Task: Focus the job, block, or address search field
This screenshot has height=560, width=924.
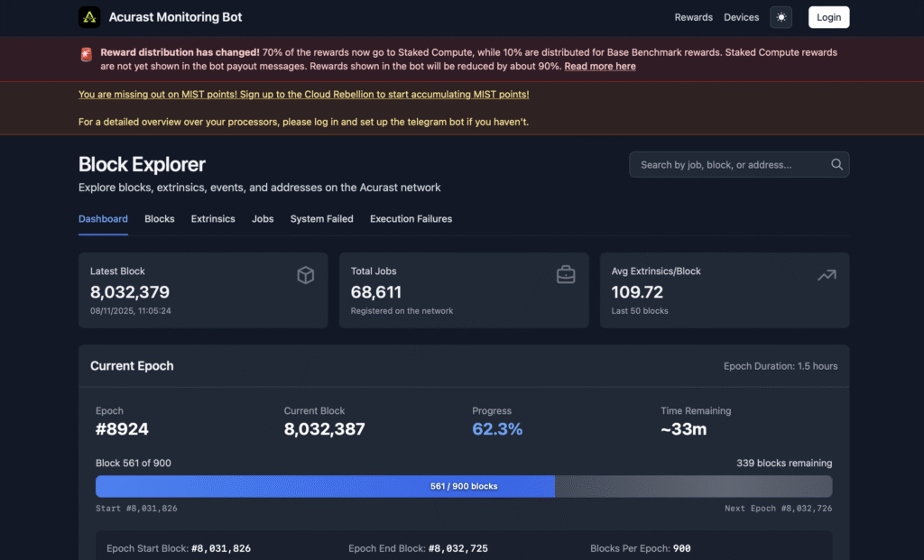Action: 729,164
